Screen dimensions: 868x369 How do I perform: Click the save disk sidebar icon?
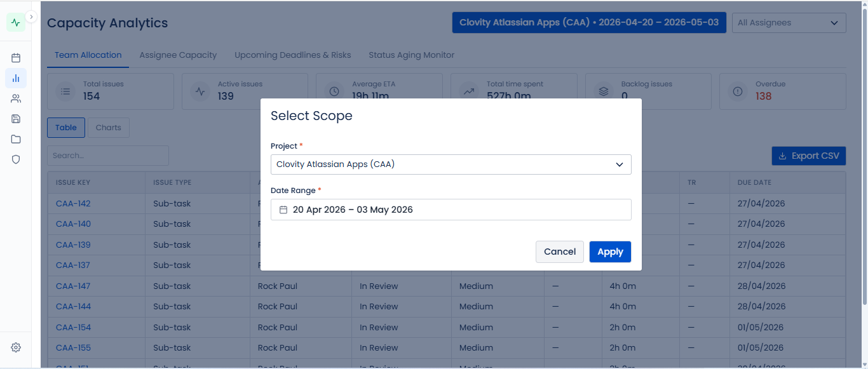coord(16,119)
